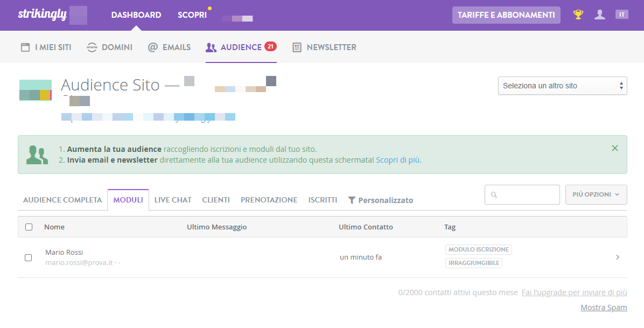This screenshot has width=644, height=328.
Task: Click the Personalizzato filter funnel icon
Action: pyautogui.click(x=352, y=200)
